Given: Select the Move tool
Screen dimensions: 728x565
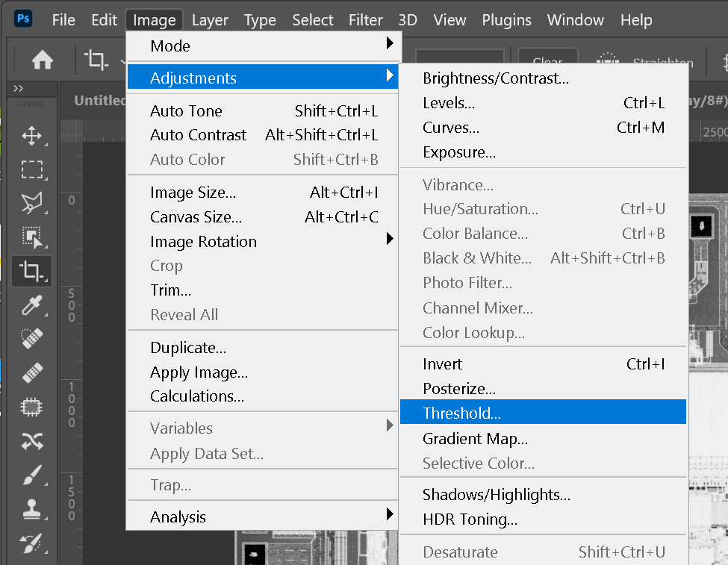Looking at the screenshot, I should pyautogui.click(x=32, y=136).
